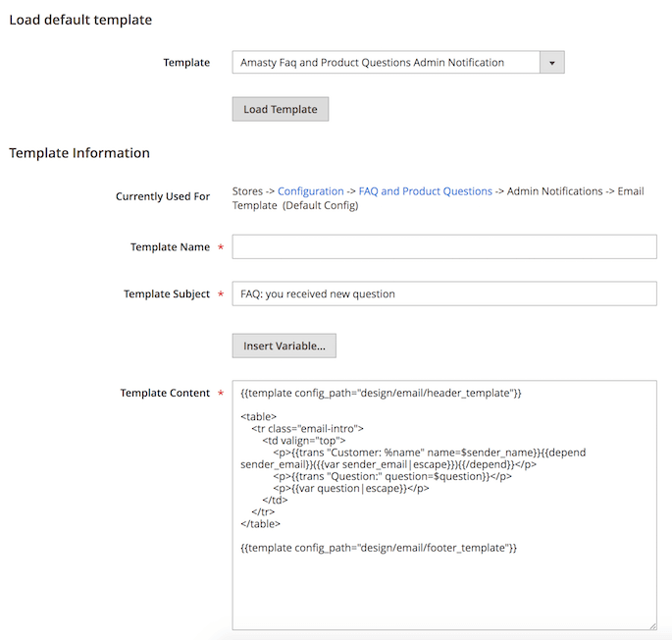Place cursor on the closing table tag line
This screenshot has width=672, height=640.
[261, 524]
